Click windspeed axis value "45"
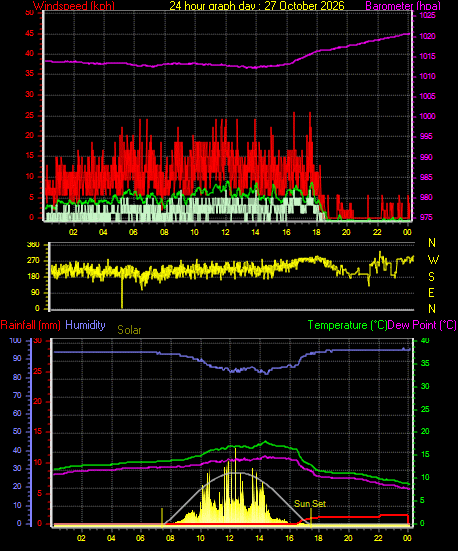Image resolution: width=458 pixels, height=551 pixels. (30, 34)
